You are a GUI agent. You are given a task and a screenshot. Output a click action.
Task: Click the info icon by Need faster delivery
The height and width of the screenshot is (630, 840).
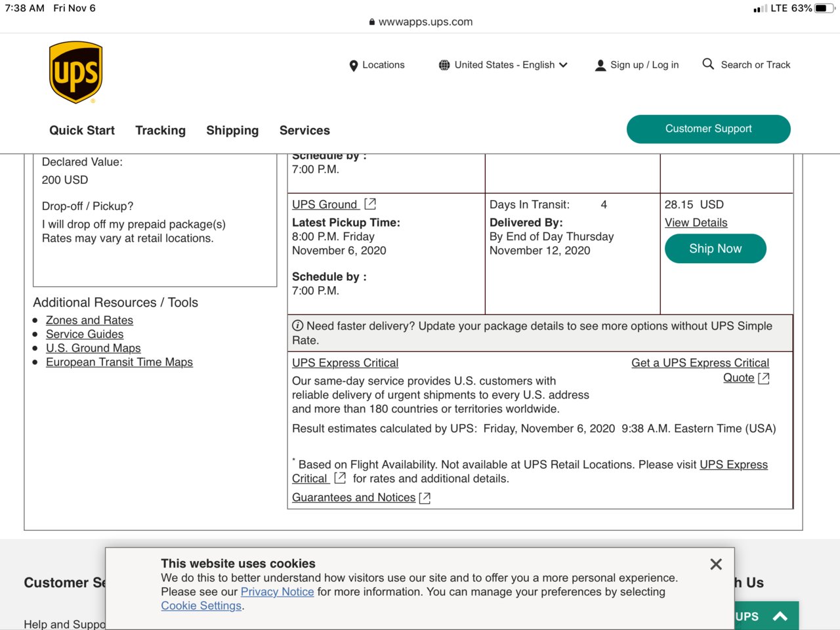click(x=297, y=325)
